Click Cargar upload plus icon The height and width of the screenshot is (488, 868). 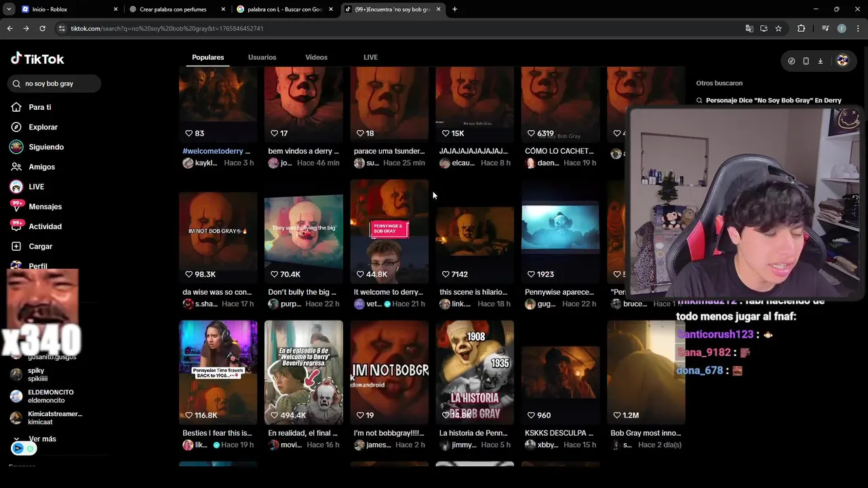pos(16,246)
